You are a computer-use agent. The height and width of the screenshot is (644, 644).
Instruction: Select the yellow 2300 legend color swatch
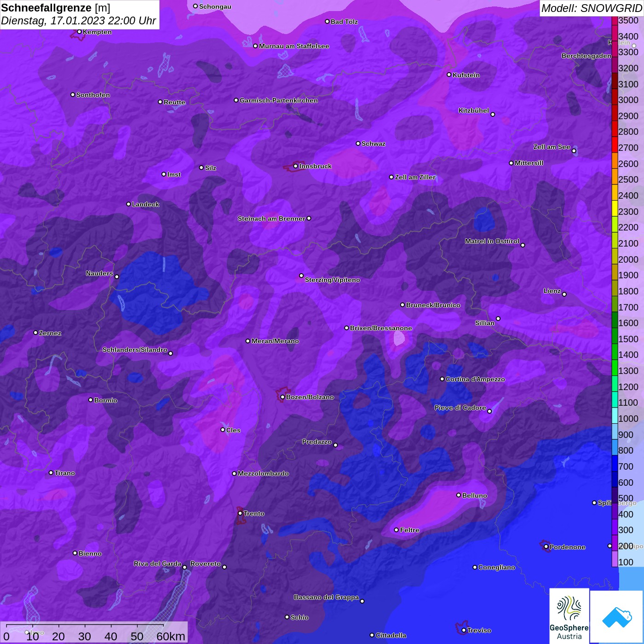(x=615, y=208)
